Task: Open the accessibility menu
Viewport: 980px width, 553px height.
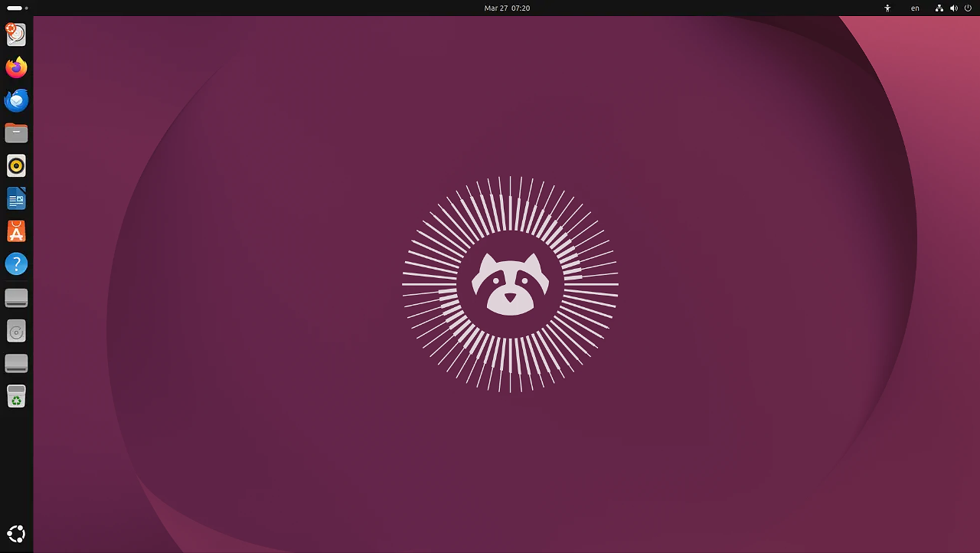Action: pos(887,8)
